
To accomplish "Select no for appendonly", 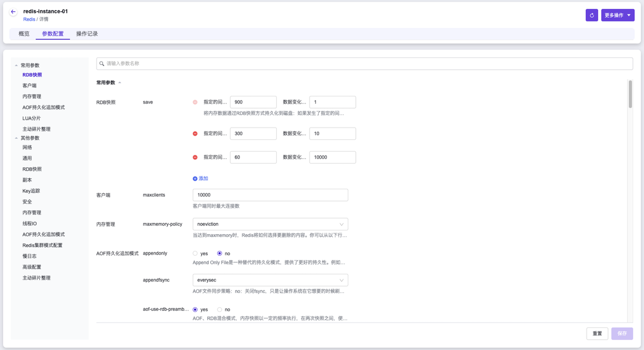I will pos(219,253).
